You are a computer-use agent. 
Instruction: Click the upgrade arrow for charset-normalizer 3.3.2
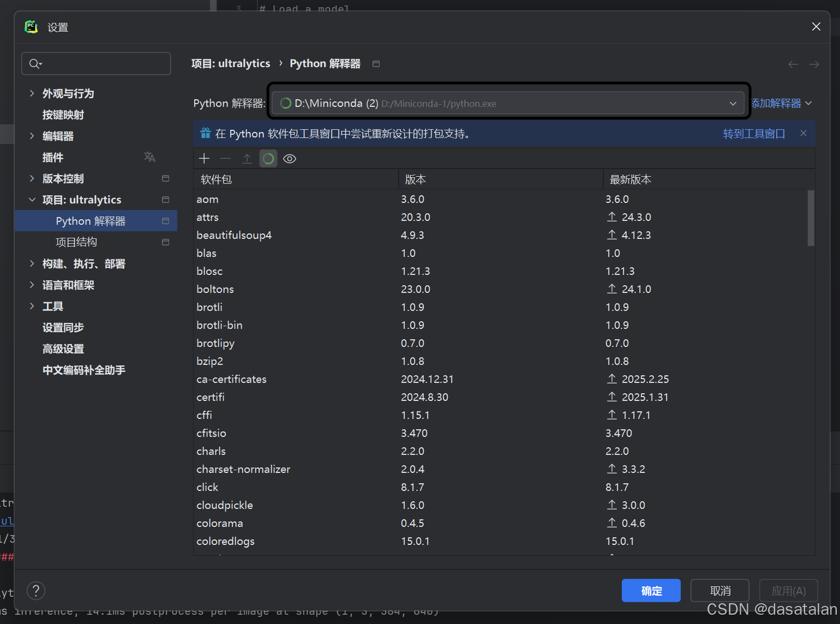[612, 469]
